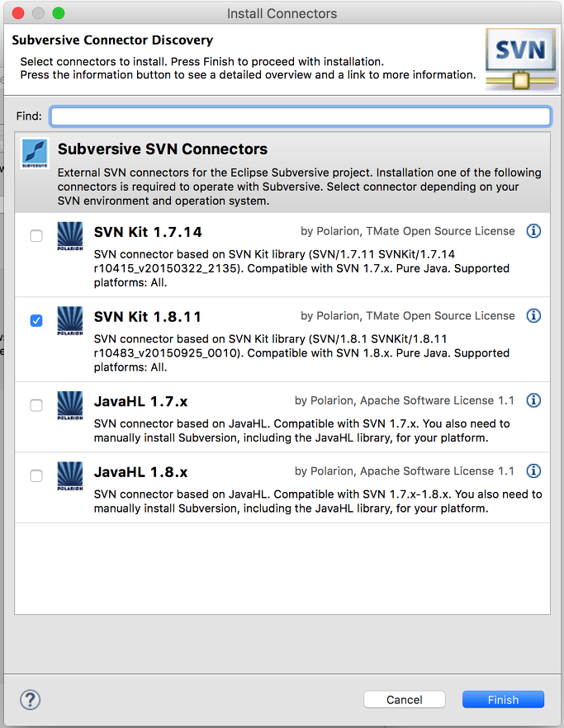
Task: Click Polarion logo beside SVN Kit 1.7.14
Action: [70, 236]
